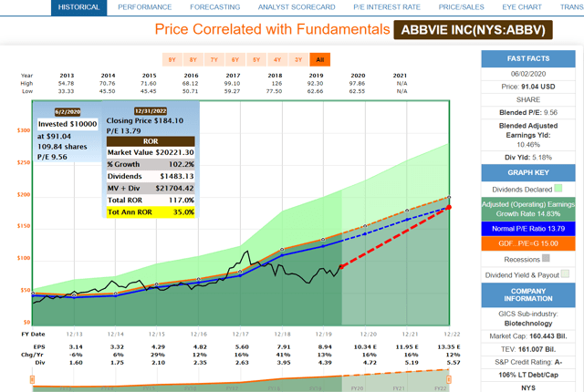
Task: Open the Historical tab
Action: [79, 7]
